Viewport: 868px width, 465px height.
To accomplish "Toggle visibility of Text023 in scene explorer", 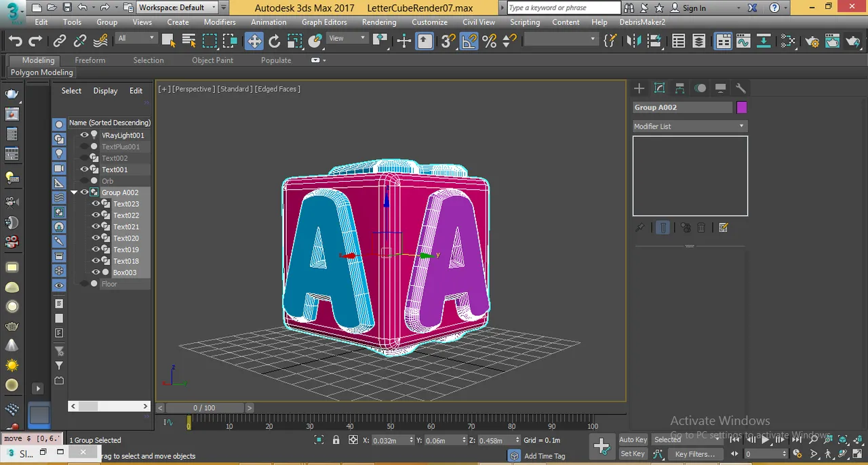I will pyautogui.click(x=96, y=203).
